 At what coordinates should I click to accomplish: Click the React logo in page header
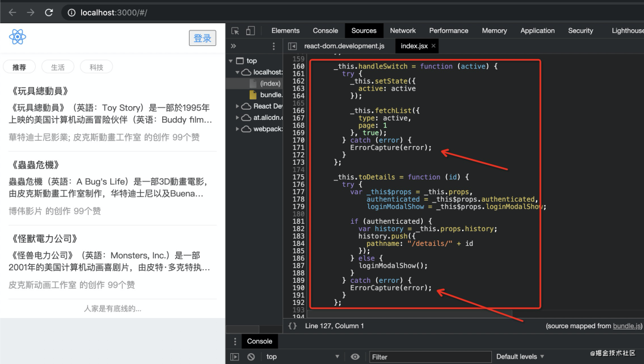pyautogui.click(x=18, y=37)
